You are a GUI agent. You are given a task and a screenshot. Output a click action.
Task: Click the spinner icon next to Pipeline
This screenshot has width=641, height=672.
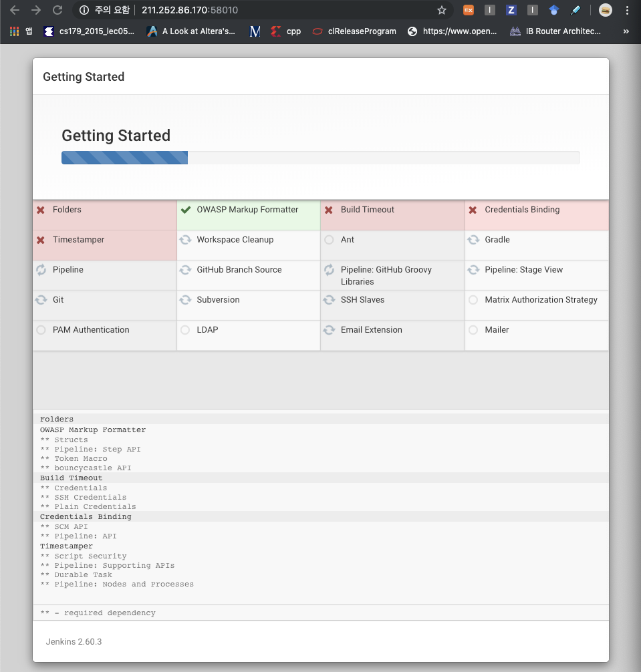(x=41, y=270)
